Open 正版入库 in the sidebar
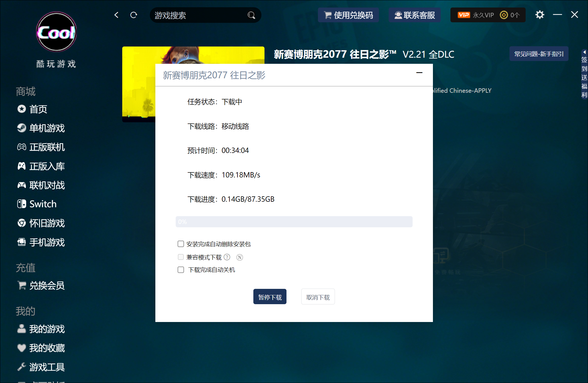Image resolution: width=588 pixels, height=383 pixels. 41,166
